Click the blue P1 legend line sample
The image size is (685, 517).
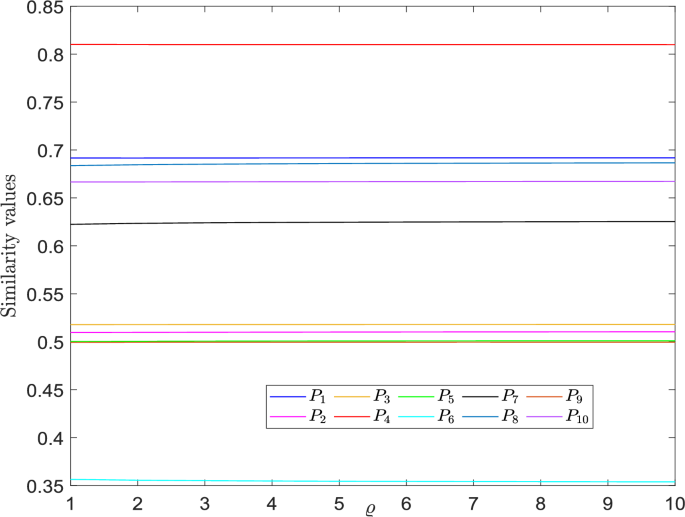pyautogui.click(x=288, y=396)
